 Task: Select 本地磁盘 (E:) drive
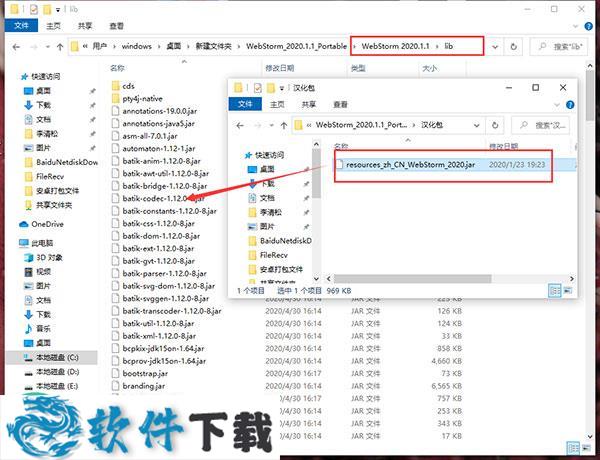click(x=57, y=386)
